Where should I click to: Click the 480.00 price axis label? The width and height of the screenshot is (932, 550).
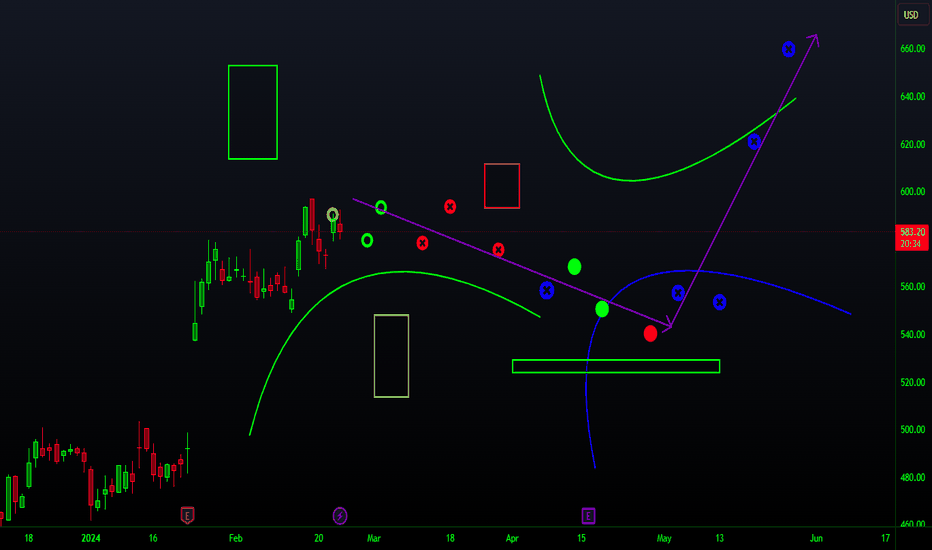(x=912, y=477)
